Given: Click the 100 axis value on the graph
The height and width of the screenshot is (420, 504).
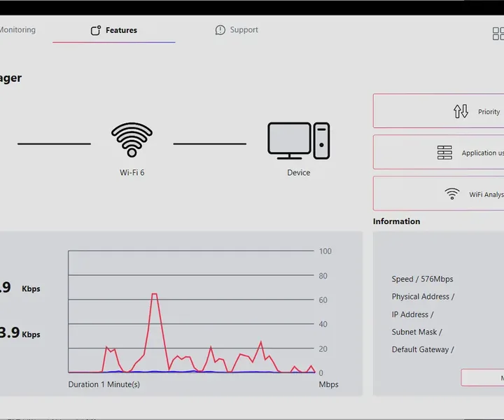Looking at the screenshot, I should 325,251.
